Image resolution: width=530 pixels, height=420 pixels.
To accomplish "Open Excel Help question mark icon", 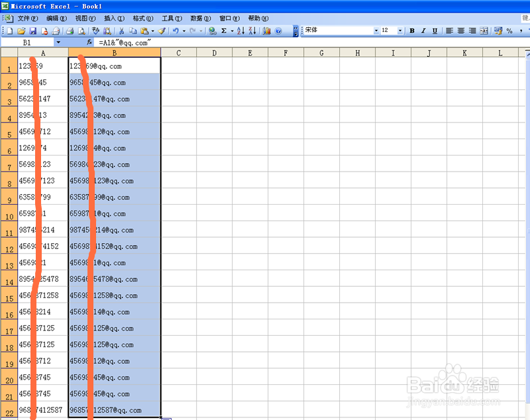I will click(278, 31).
